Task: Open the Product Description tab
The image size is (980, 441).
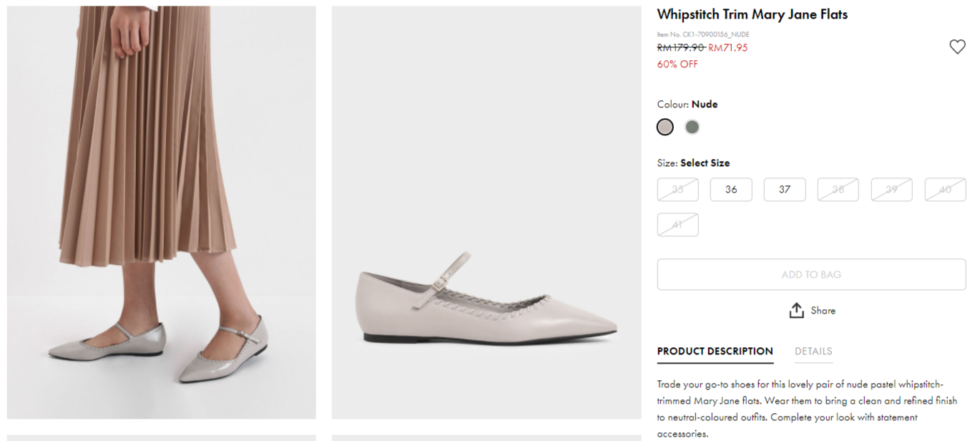Action: point(715,352)
